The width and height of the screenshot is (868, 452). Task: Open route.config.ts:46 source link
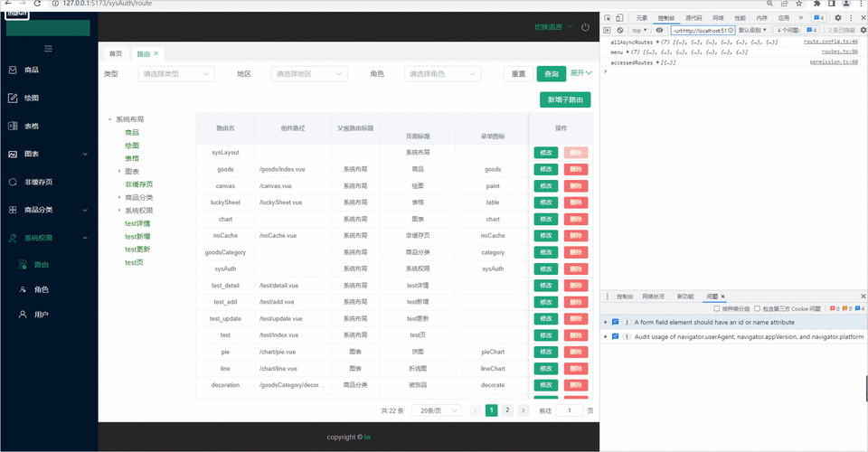click(830, 42)
